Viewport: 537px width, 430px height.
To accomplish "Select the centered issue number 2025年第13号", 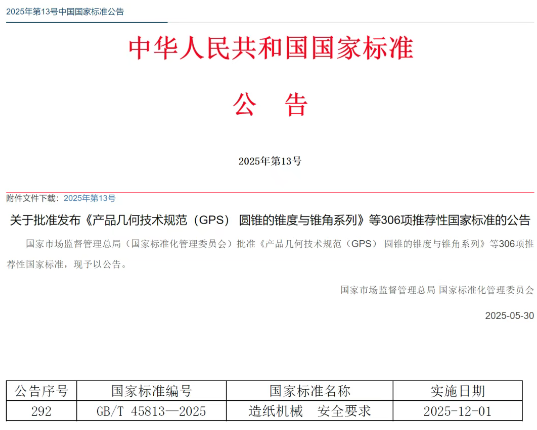I will click(x=270, y=161).
